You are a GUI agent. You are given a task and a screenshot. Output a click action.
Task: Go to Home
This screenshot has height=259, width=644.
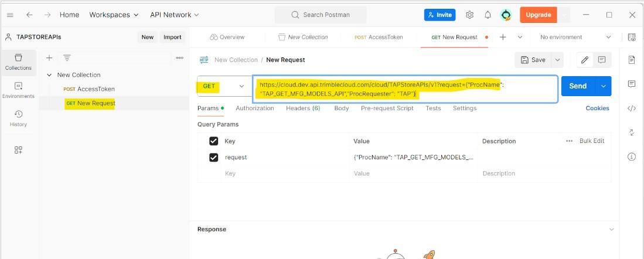click(69, 15)
